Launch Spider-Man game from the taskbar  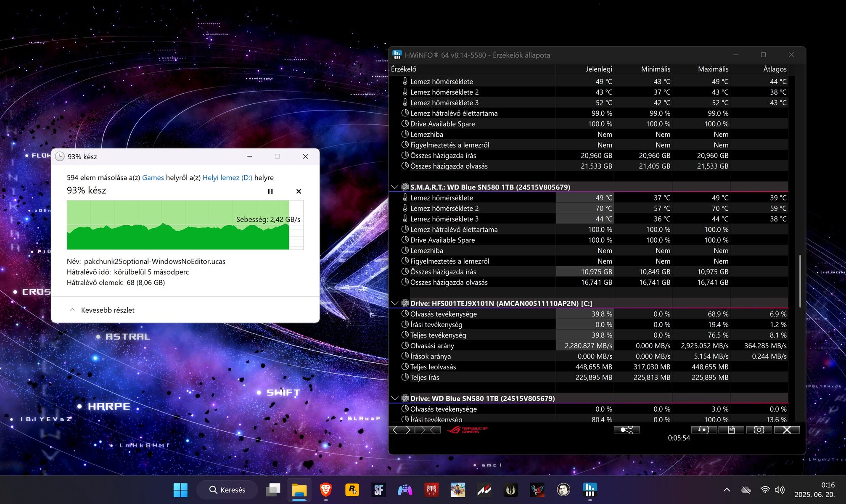pos(431,490)
